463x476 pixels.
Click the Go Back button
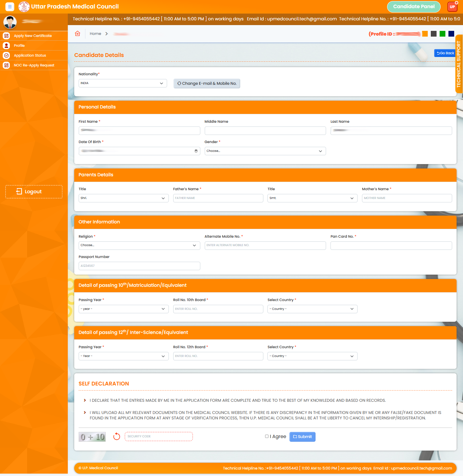445,53
